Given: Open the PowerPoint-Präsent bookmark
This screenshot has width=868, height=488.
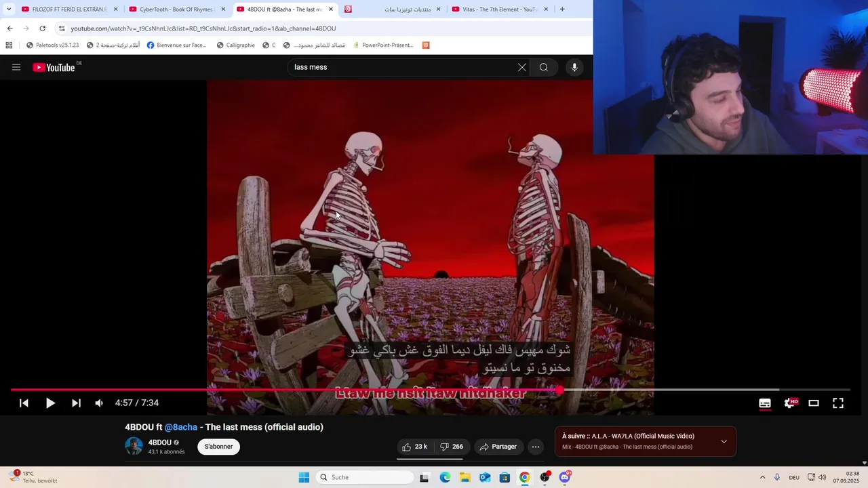Looking at the screenshot, I should [x=382, y=45].
